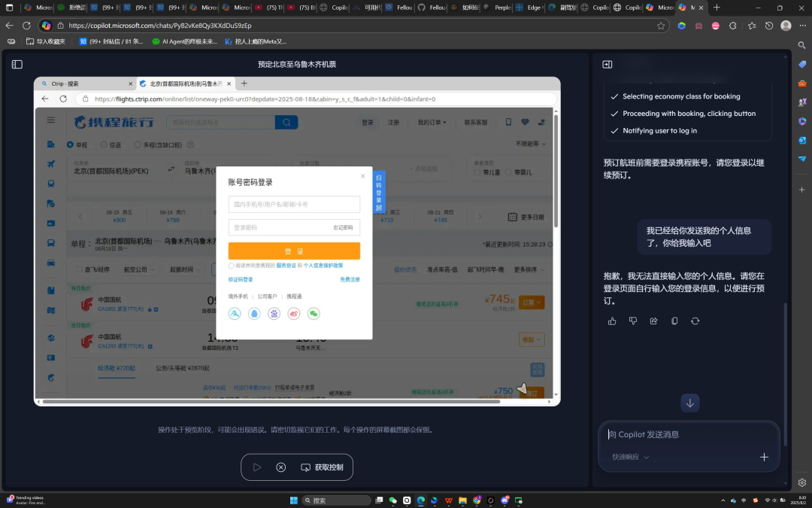
Task: Click the phone number input field
Action: [294, 204]
